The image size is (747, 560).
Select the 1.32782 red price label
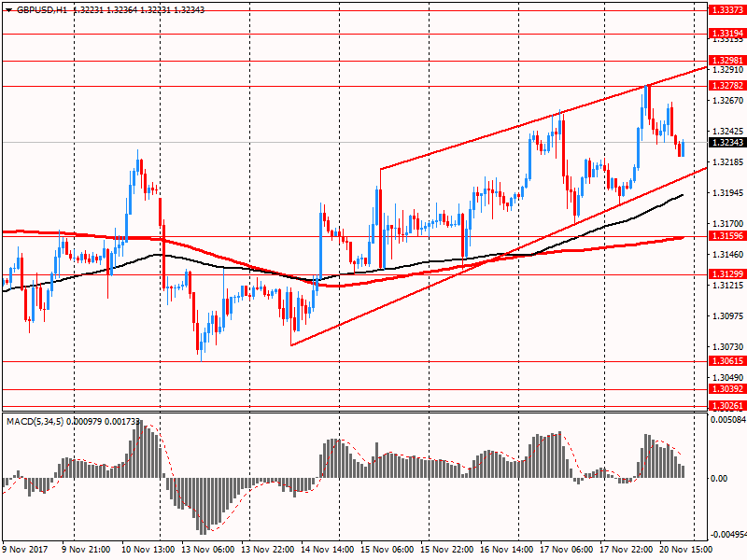tap(727, 86)
